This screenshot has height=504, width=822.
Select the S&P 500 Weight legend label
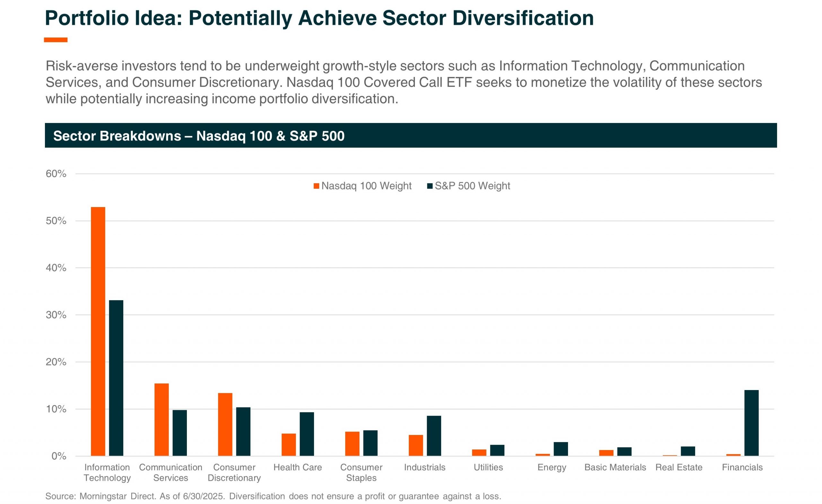(472, 186)
